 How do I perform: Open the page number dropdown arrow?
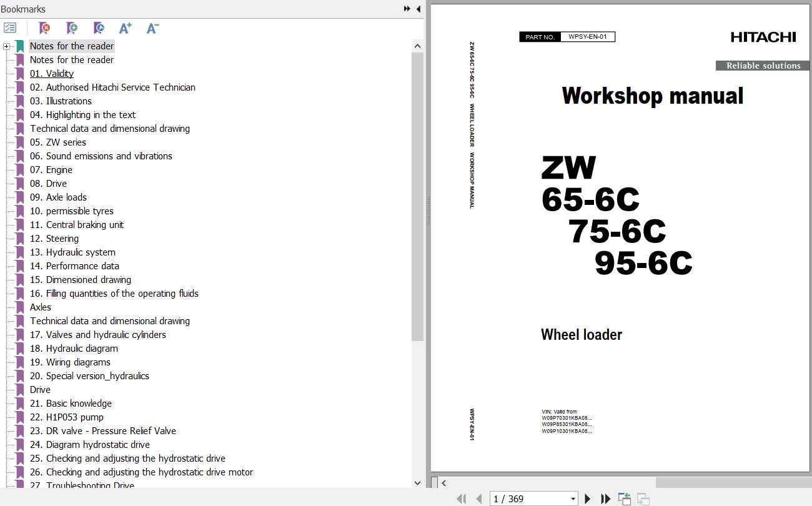tap(573, 499)
